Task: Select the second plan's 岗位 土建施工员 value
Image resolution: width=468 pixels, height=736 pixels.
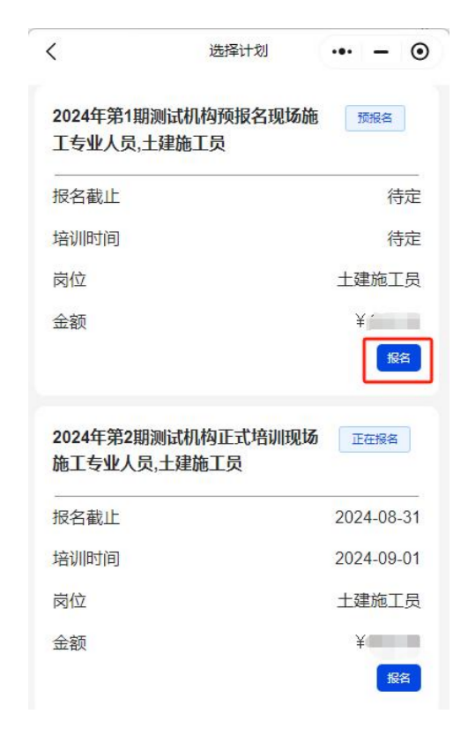Action: pos(378,601)
